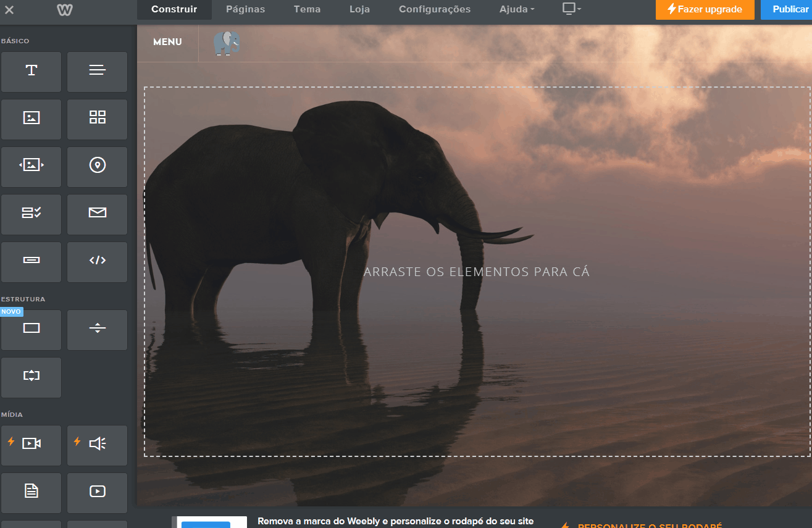Select the new Section element
Viewport: 812px width, 528px height.
31,330
